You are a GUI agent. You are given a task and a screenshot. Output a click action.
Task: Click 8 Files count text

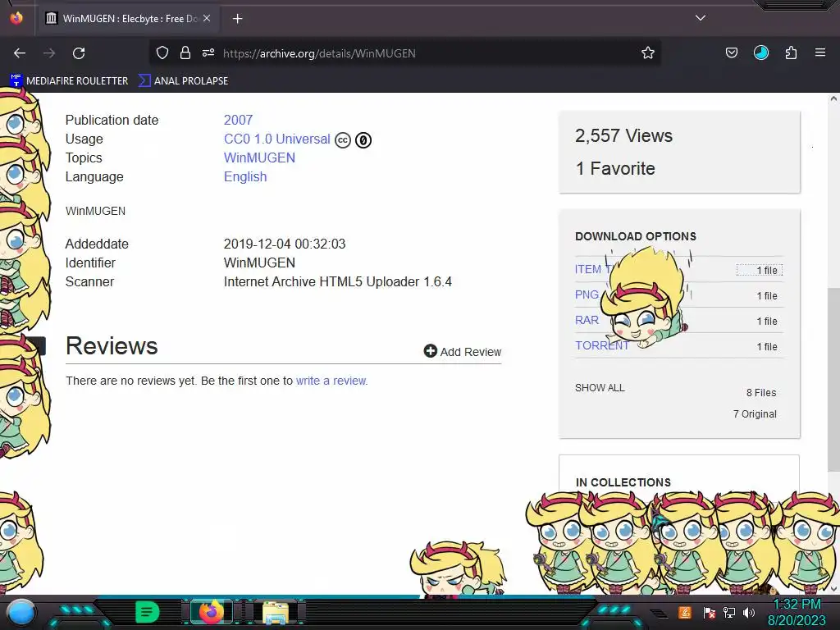point(761,393)
